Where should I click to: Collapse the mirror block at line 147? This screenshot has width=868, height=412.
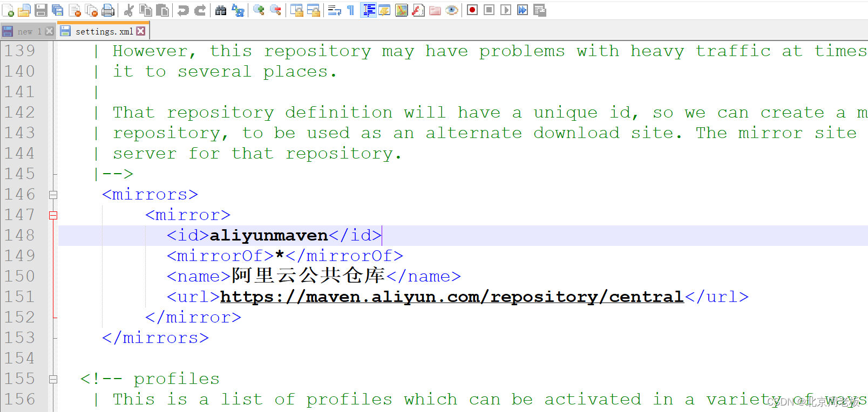(53, 215)
